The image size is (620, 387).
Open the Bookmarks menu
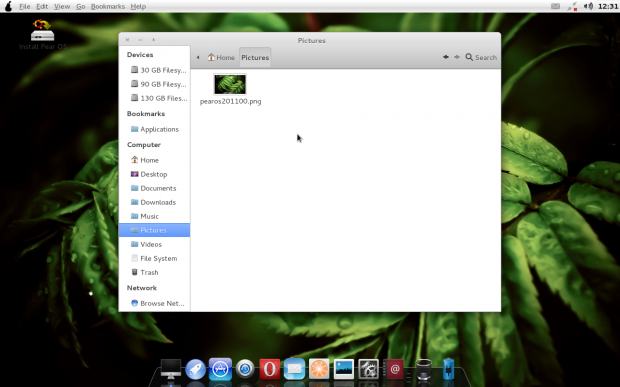(x=108, y=6)
